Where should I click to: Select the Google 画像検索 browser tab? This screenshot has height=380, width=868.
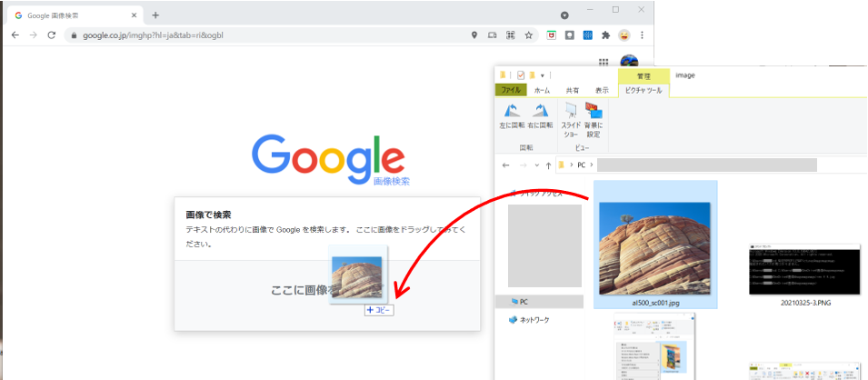tap(75, 15)
